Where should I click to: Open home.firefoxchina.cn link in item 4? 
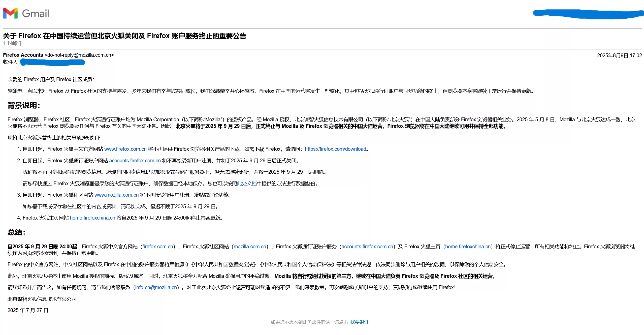pyautogui.click(x=92, y=218)
